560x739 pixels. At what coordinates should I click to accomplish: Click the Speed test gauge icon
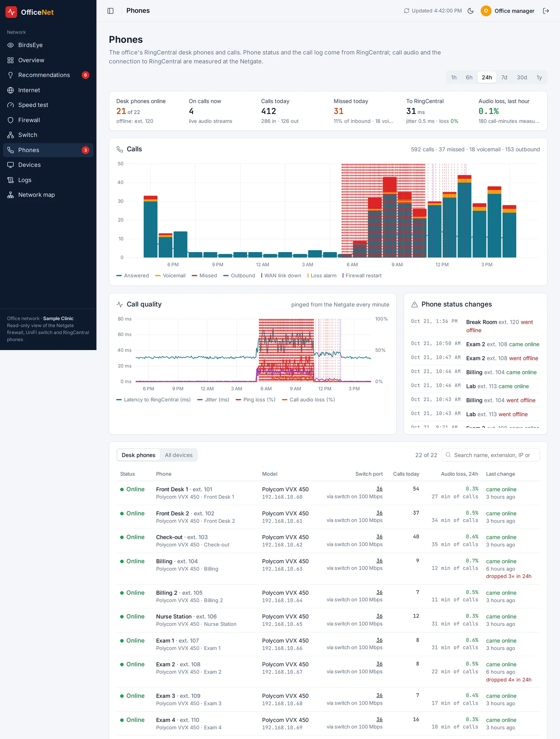point(10,105)
